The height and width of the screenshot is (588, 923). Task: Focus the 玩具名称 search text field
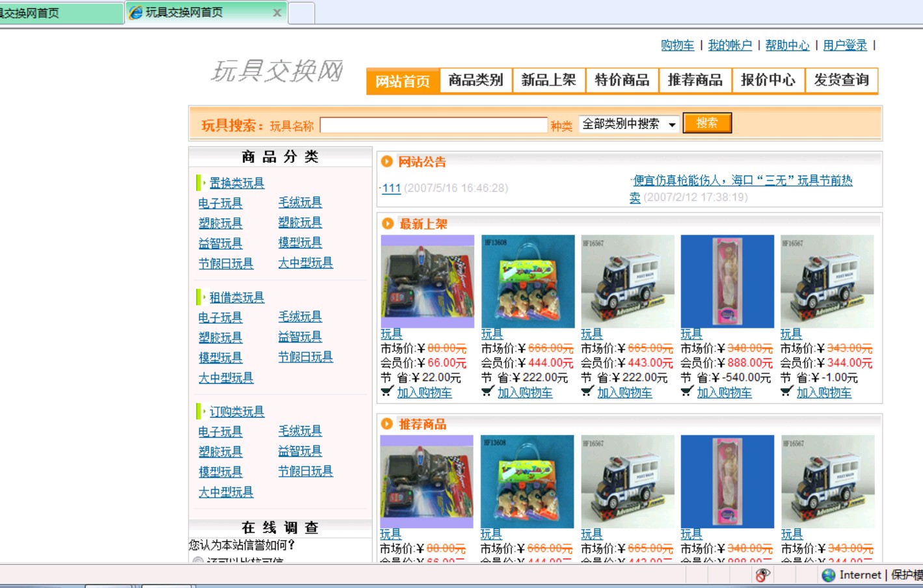pyautogui.click(x=433, y=126)
